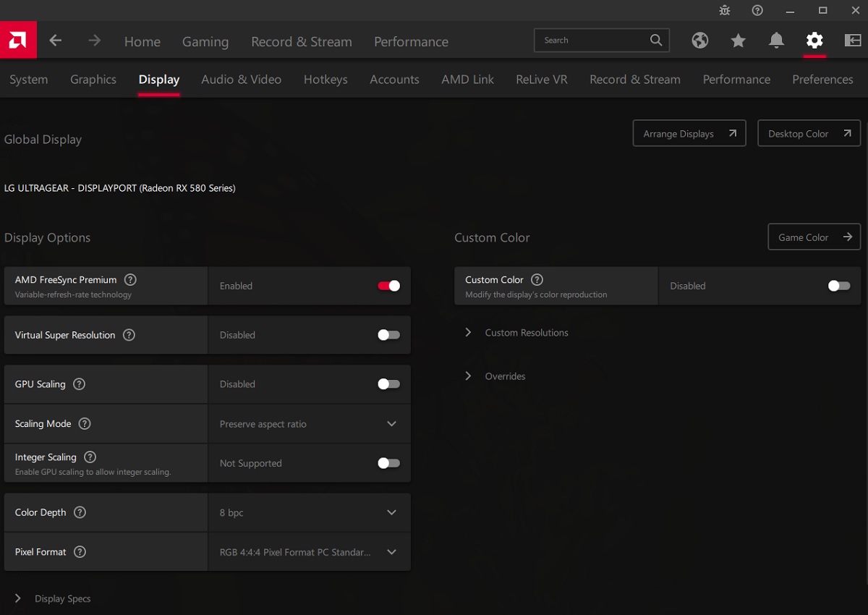Open favorites star icon
The width and height of the screenshot is (868, 615).
pyautogui.click(x=738, y=41)
